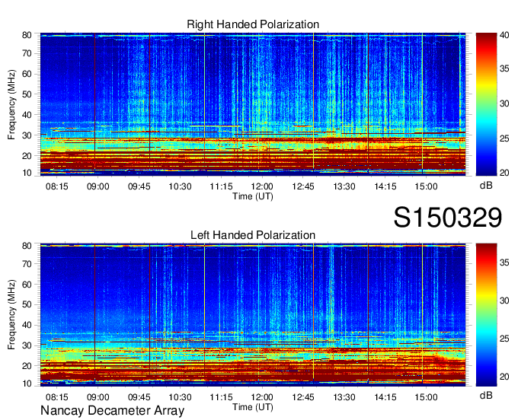Click the 09:00 tick of the lower plot
Screen dimensions: 518x420
(x=98, y=397)
